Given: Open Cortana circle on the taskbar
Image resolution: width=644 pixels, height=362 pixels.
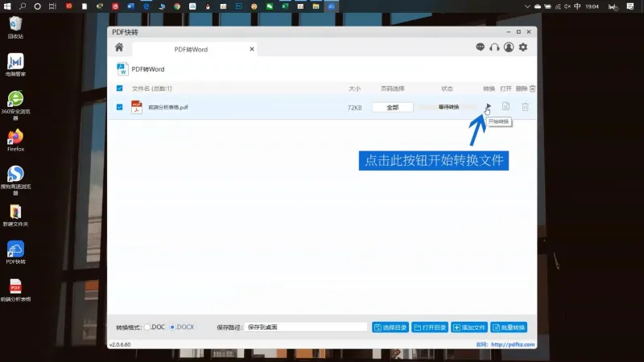Looking at the screenshot, I should pos(37,6).
